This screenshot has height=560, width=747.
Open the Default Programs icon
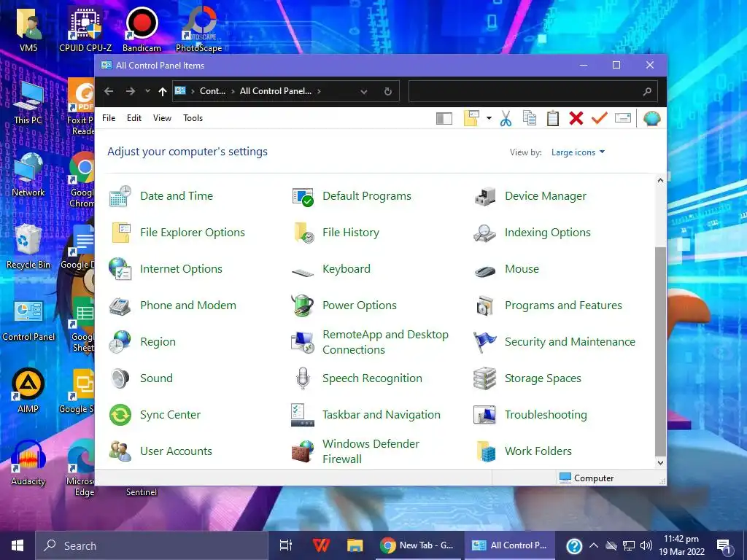click(303, 196)
